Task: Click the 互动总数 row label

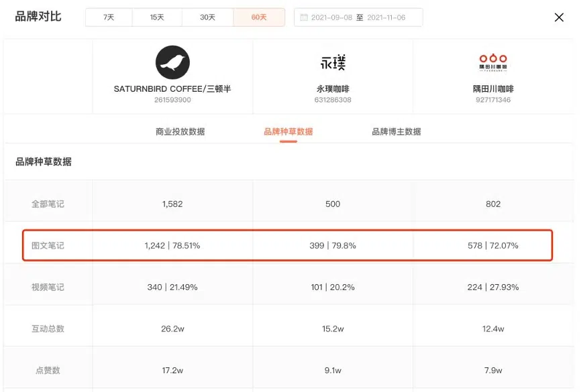Action: coord(48,329)
